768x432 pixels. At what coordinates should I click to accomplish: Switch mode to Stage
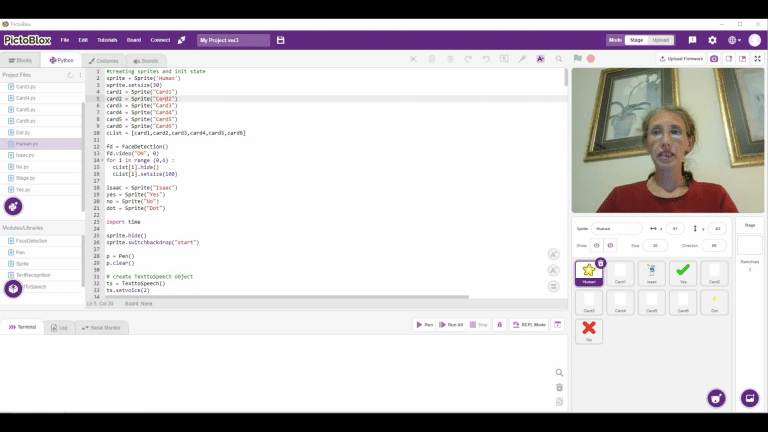[x=636, y=40]
